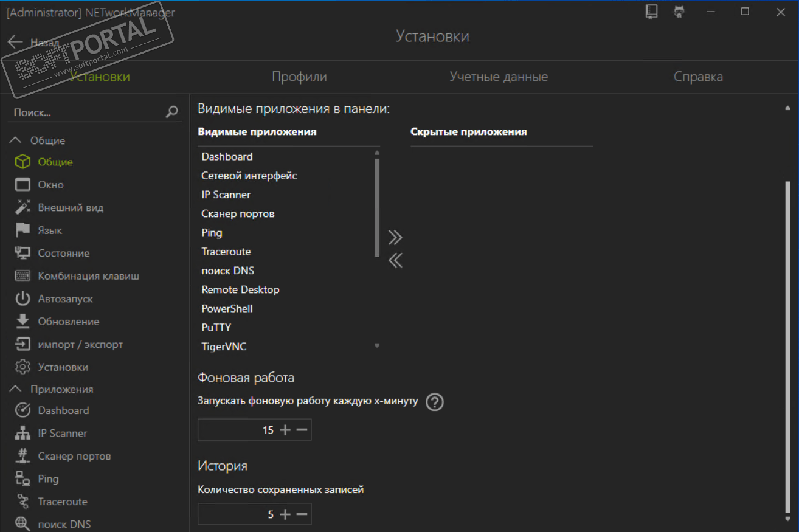Screen dimensions: 799x532
Task: Increase background job interval with plus
Action: coord(285,430)
